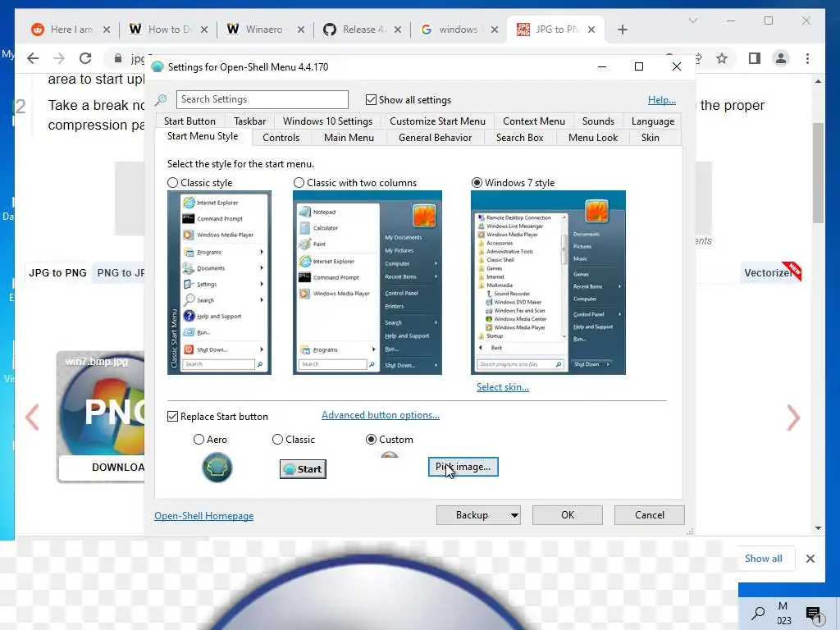Open the Help... link

pos(662,100)
